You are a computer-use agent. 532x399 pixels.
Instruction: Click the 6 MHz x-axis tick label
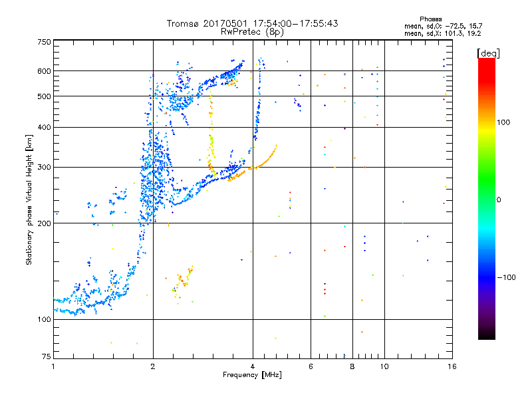pos(311,366)
